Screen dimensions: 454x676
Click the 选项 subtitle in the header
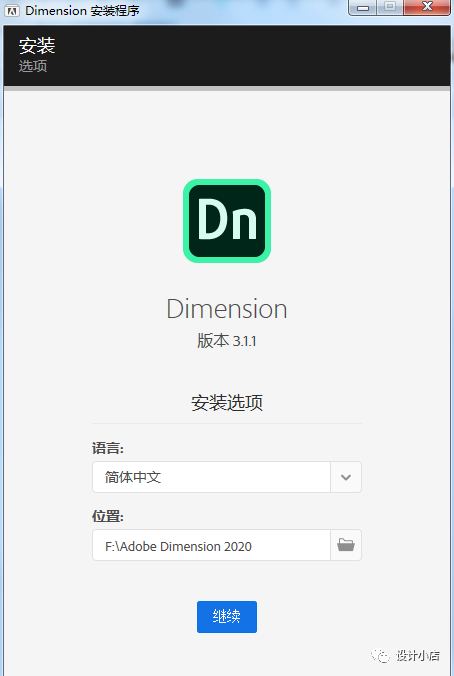pyautogui.click(x=33, y=66)
